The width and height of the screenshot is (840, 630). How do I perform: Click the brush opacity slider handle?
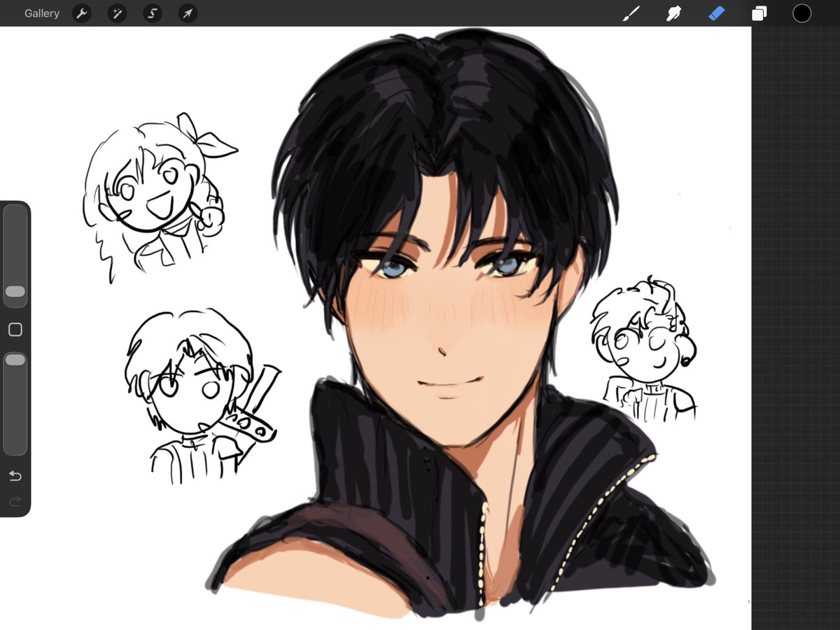point(15,359)
